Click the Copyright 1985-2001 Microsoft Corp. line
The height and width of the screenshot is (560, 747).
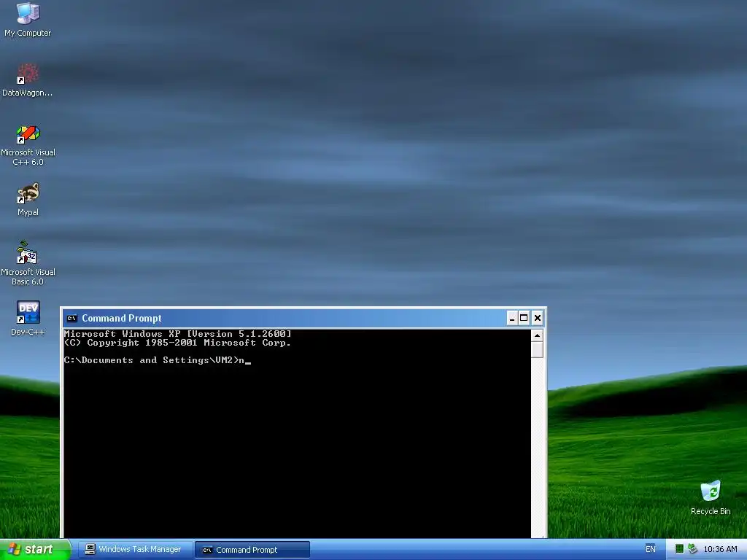pyautogui.click(x=177, y=343)
